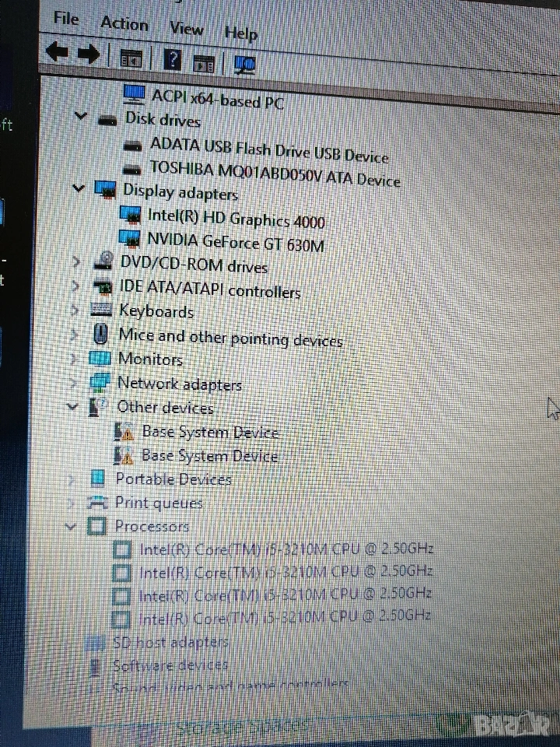
Task: Collapse the Display adapters category
Action: pyautogui.click(x=78, y=188)
